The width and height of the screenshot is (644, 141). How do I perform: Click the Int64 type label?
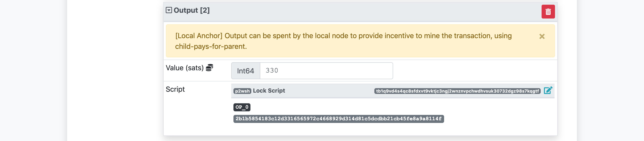(246, 71)
